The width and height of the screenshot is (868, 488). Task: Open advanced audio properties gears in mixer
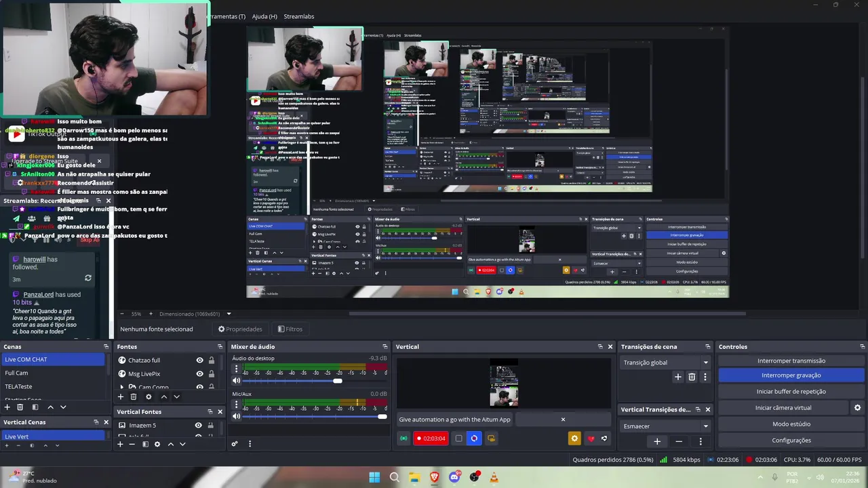(235, 444)
